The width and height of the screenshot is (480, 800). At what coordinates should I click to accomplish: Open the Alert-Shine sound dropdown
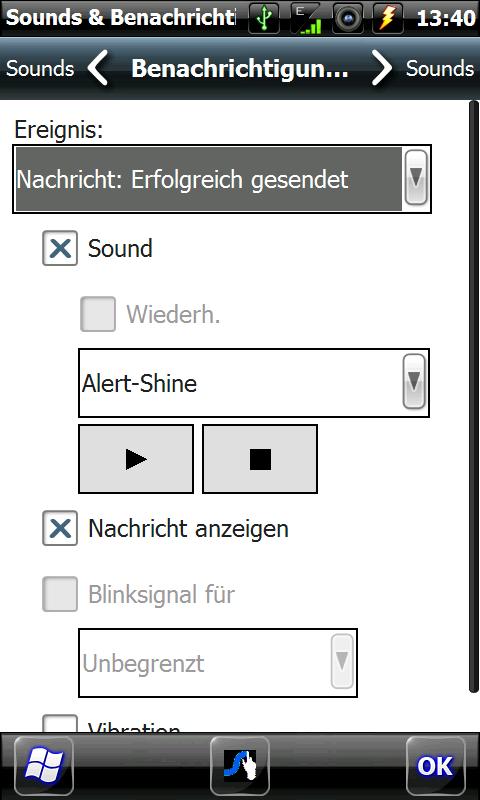254,383
